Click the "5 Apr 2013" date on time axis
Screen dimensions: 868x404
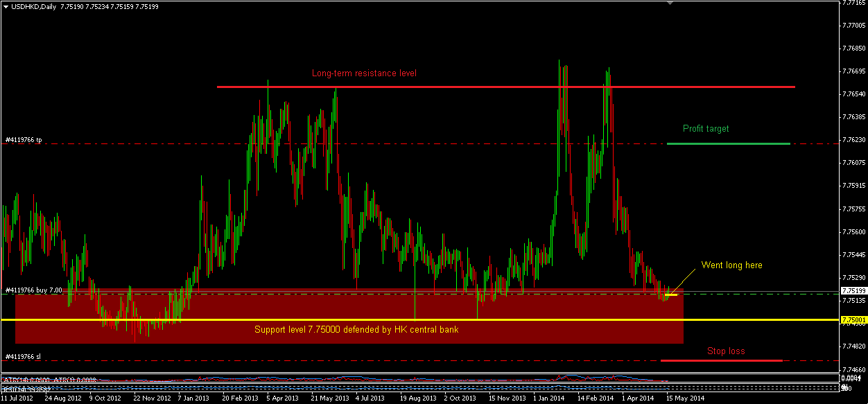(283, 398)
